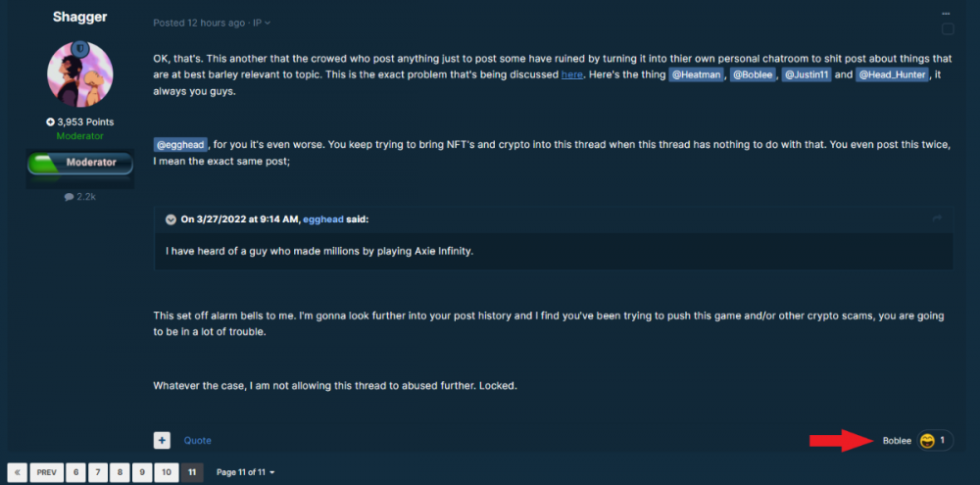Select page 10 in pagination
Screen dimensions: 980x485
point(166,472)
